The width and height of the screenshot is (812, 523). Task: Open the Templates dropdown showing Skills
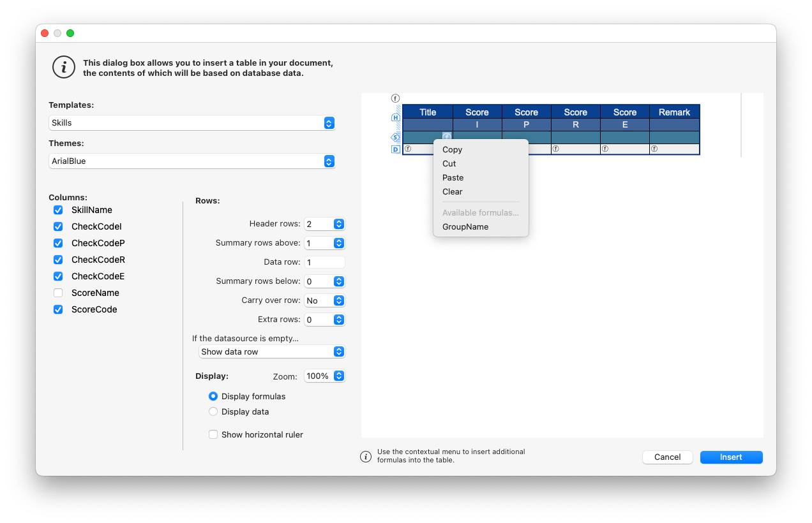(x=192, y=122)
